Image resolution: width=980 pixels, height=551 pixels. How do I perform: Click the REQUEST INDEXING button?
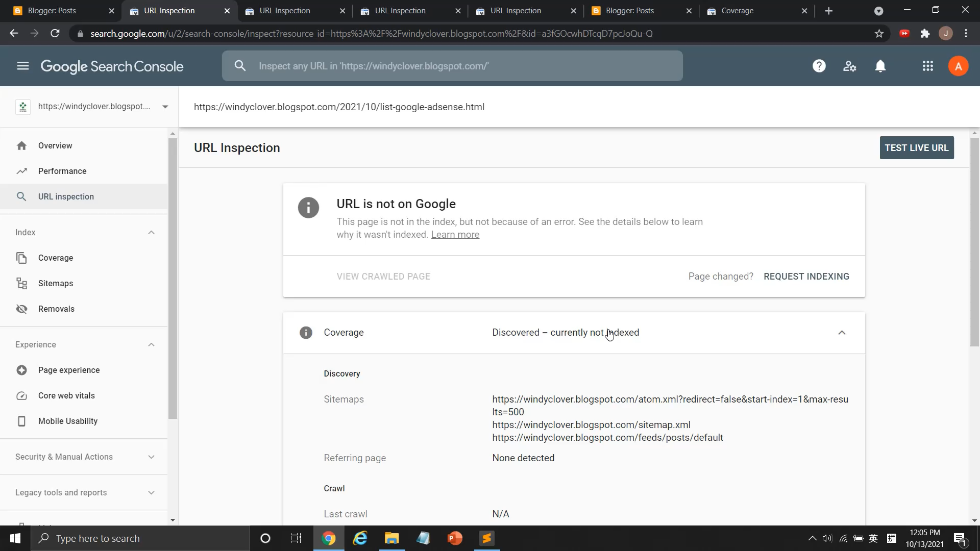click(x=806, y=276)
